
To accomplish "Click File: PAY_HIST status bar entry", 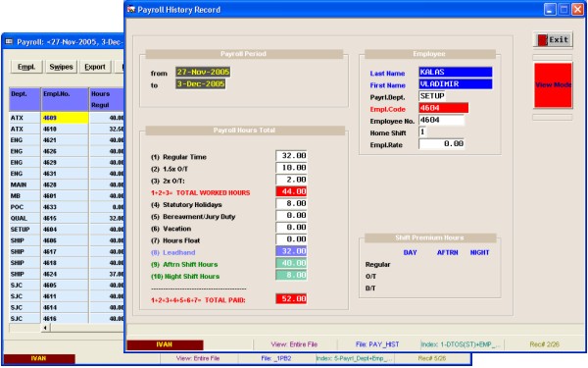I will 377,344.
